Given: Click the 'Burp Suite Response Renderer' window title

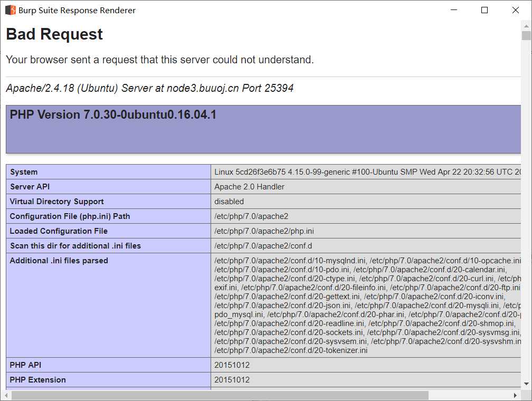Looking at the screenshot, I should click(77, 11).
